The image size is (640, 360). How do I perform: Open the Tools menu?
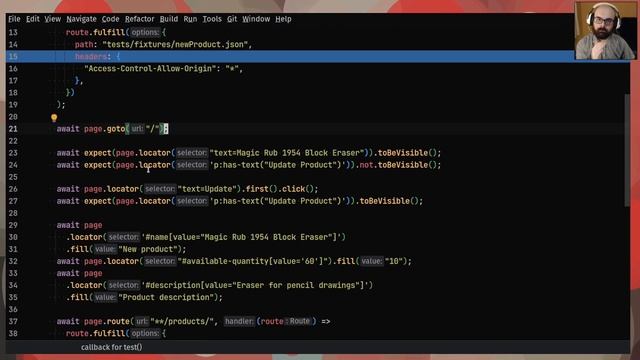(x=212, y=19)
